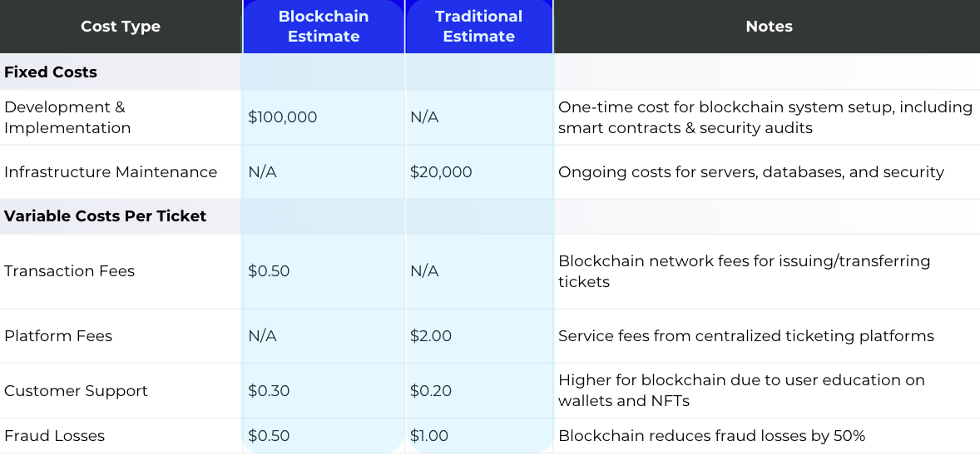Select the $2.00 platform fee value

[x=431, y=336]
